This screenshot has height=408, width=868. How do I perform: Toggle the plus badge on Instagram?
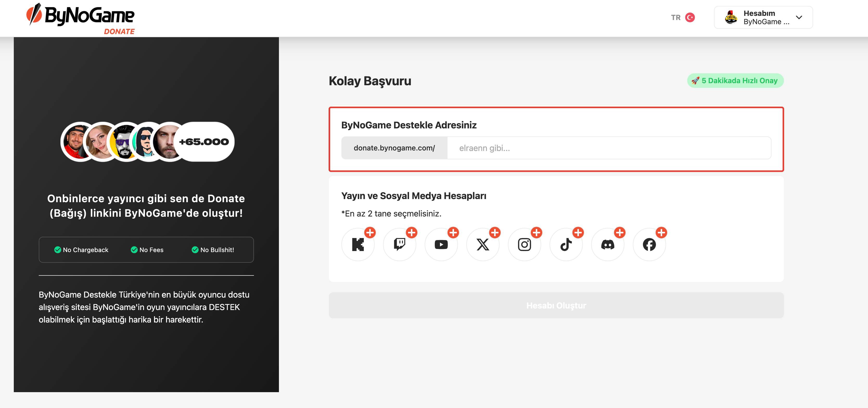(x=537, y=232)
